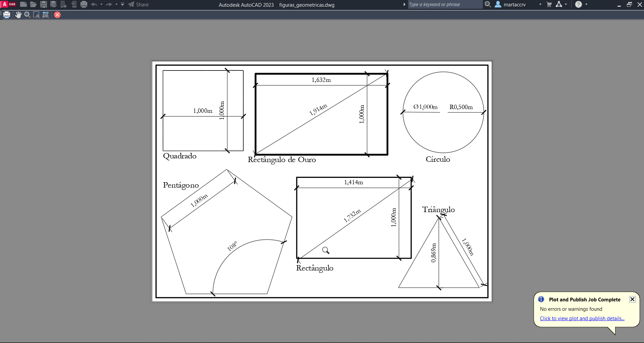The width and height of the screenshot is (644, 343).
Task: Close the Plot and Publish notification balloon
Action: pyautogui.click(x=632, y=299)
